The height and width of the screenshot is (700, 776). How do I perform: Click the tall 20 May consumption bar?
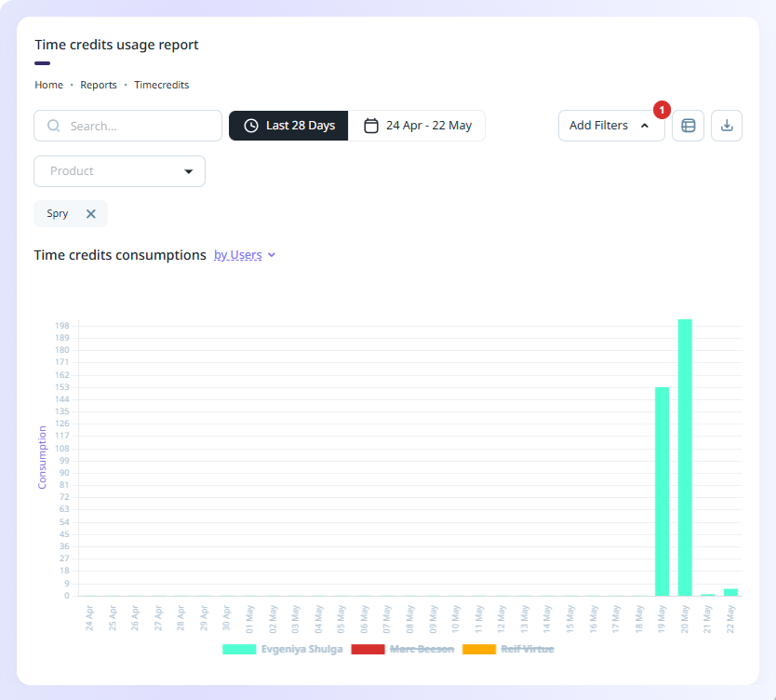(x=685, y=457)
